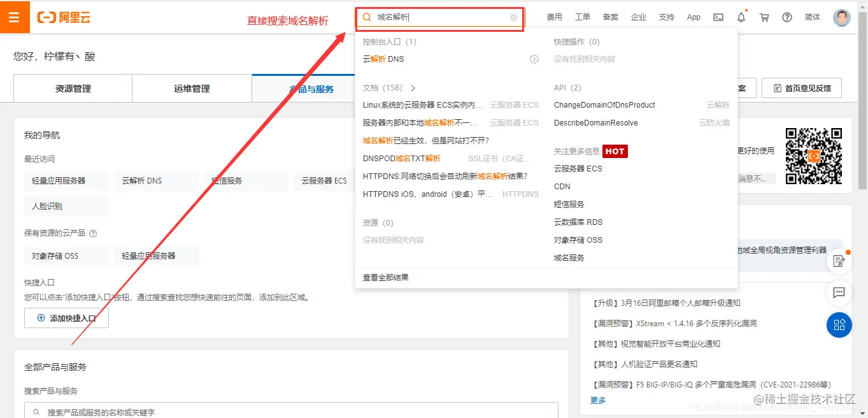Clear the search box with the x icon
The height and width of the screenshot is (418, 868).
pyautogui.click(x=513, y=17)
